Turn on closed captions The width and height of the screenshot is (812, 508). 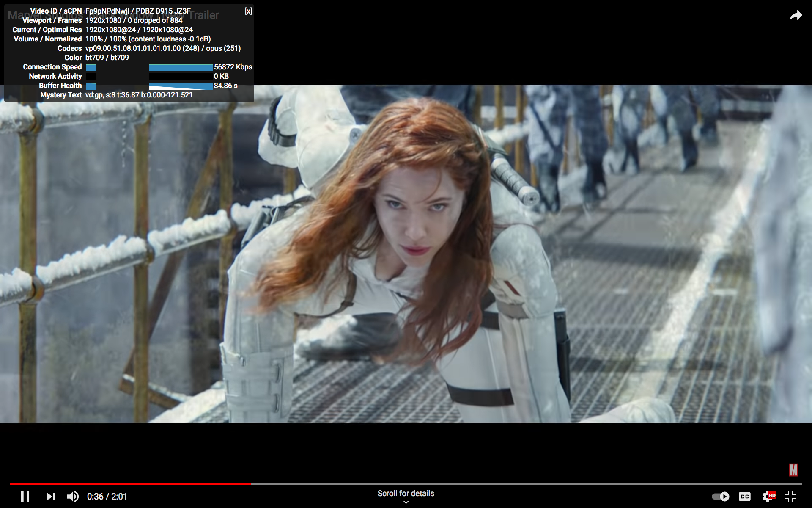[745, 496]
